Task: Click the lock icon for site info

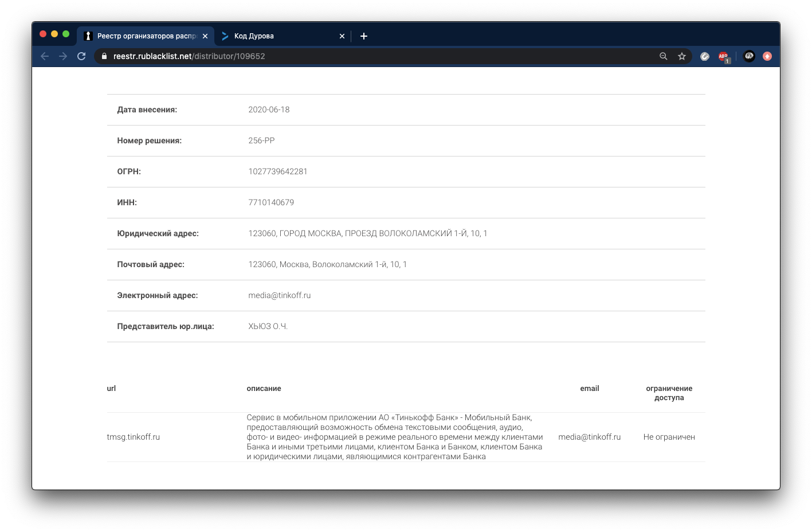Action: tap(104, 56)
